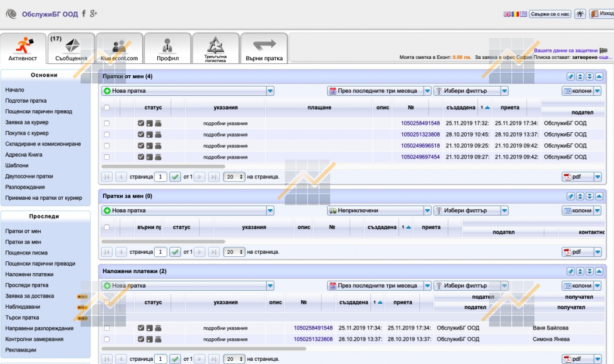Open the Триъгълна логистика tab
Screen dimensions: 614x364
click(x=216, y=48)
